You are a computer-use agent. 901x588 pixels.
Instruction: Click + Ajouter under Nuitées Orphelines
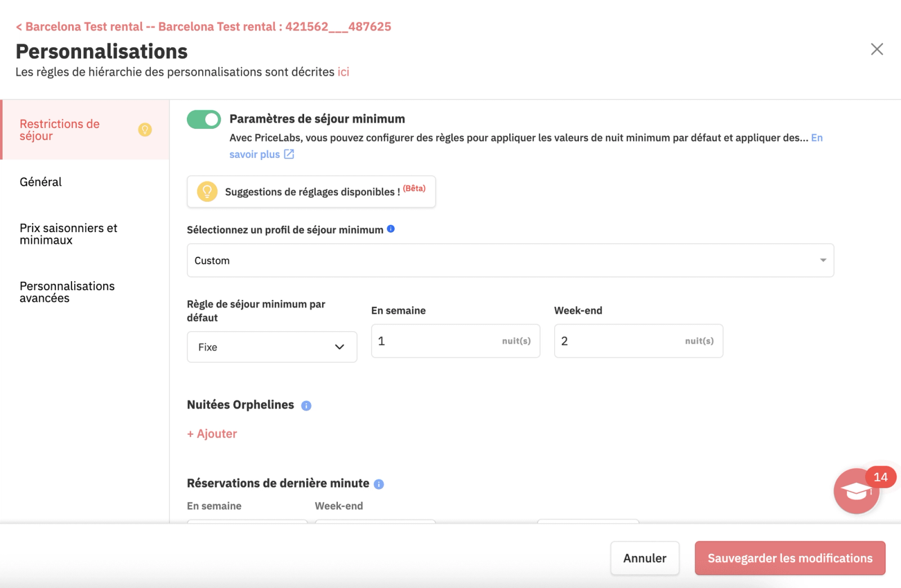click(x=212, y=434)
